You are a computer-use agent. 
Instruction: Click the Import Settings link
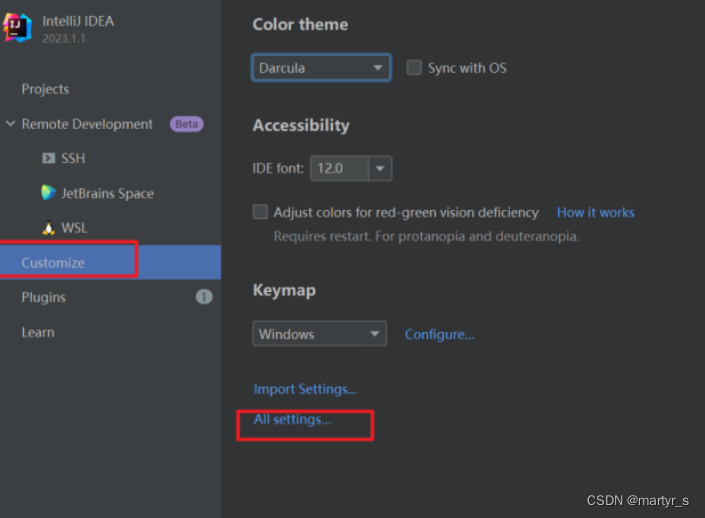[x=304, y=389]
